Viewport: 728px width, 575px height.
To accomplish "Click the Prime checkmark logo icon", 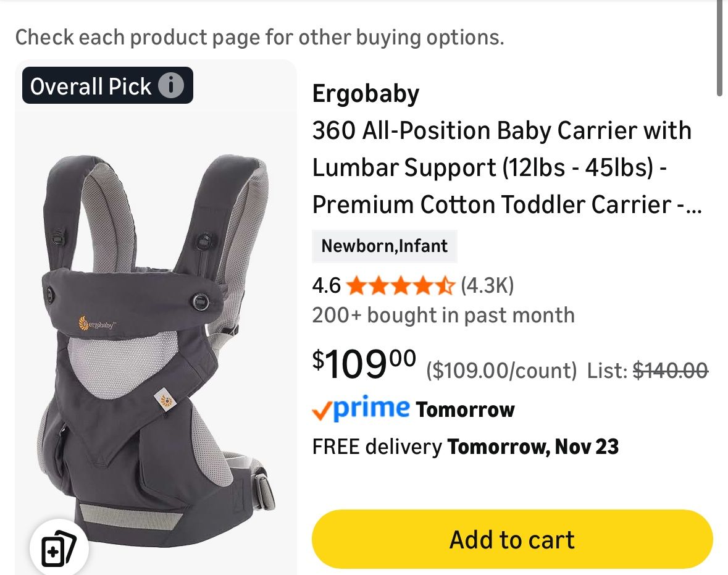I will point(324,409).
